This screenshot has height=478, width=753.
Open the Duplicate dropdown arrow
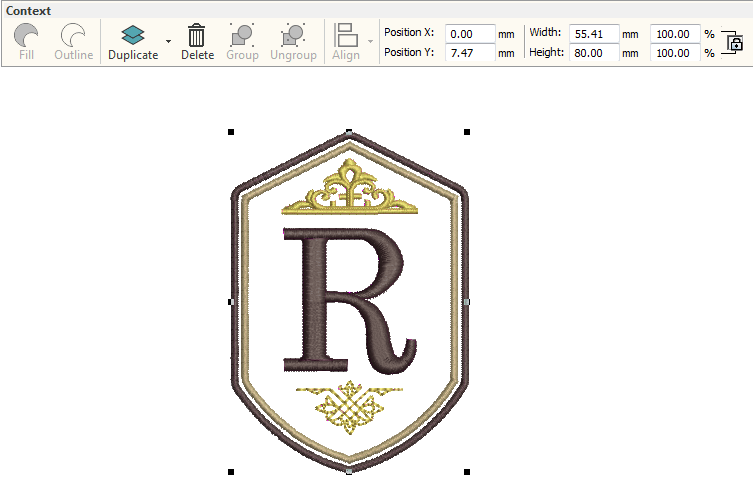point(168,42)
